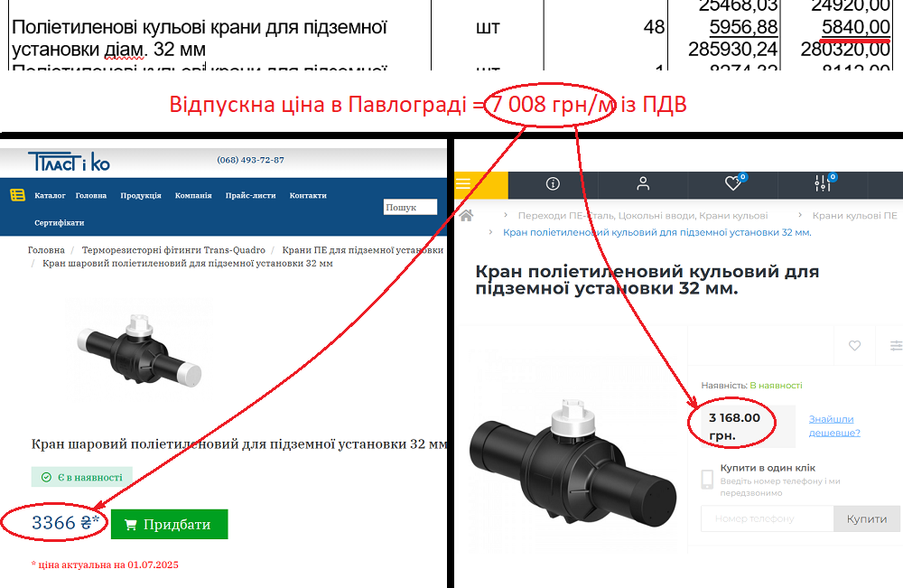This screenshot has width=903, height=588.
Task: Click the Пошук search field
Action: pos(410,208)
